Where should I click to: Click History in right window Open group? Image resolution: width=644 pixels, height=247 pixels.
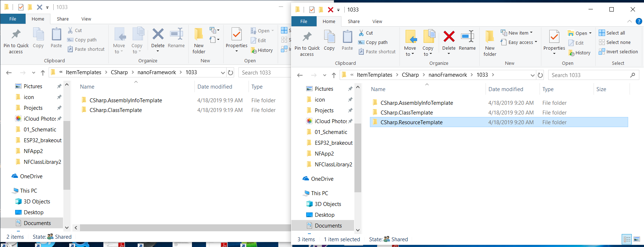point(579,53)
